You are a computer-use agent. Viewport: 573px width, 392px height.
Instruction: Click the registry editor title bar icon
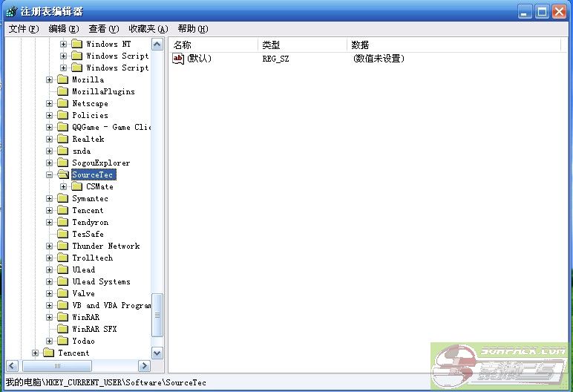pyautogui.click(x=10, y=11)
